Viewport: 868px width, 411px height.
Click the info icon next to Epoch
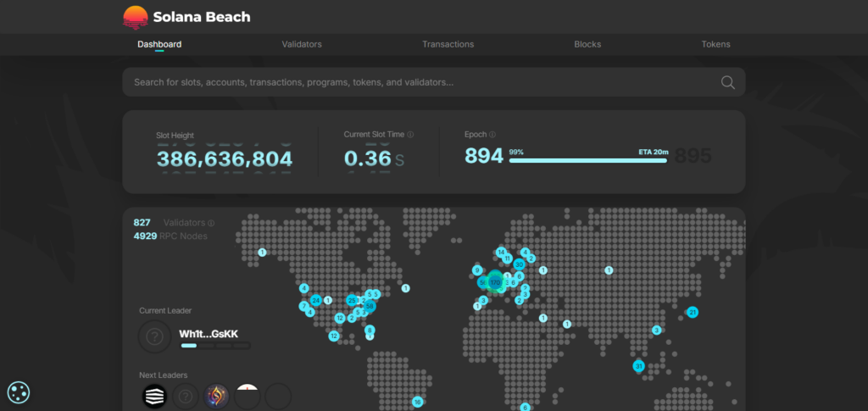(x=492, y=135)
